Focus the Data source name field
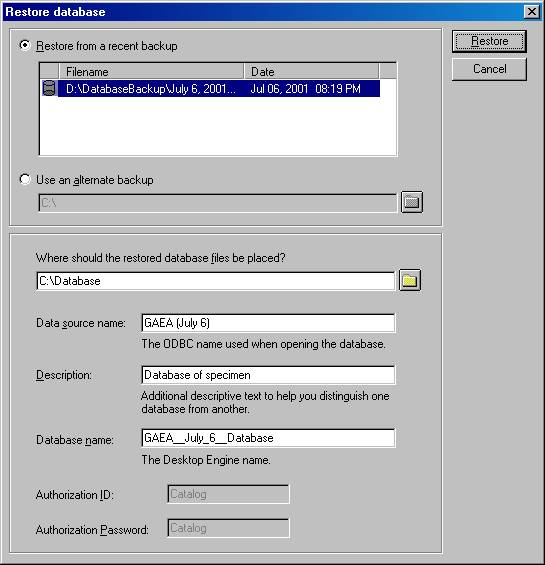This screenshot has width=545, height=565. pos(269,323)
